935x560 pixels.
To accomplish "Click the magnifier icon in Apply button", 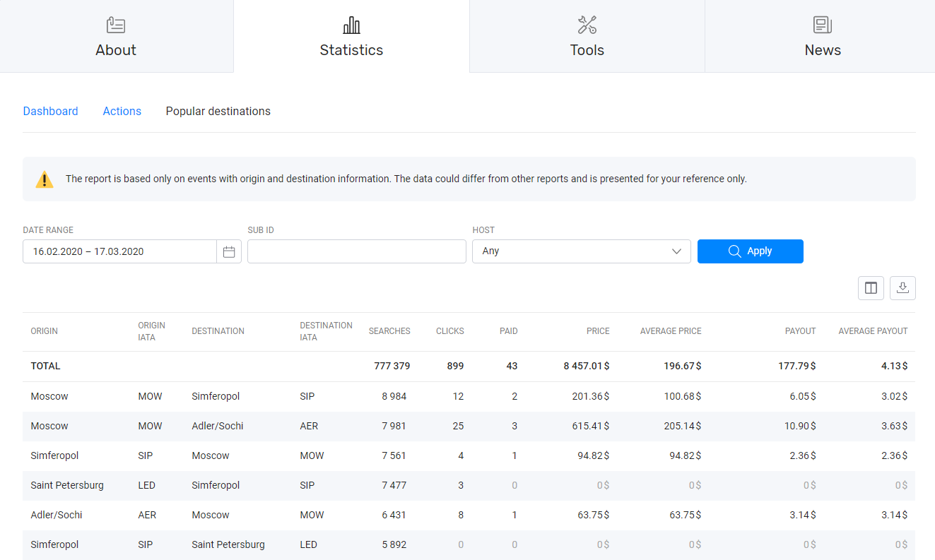I will click(x=735, y=251).
